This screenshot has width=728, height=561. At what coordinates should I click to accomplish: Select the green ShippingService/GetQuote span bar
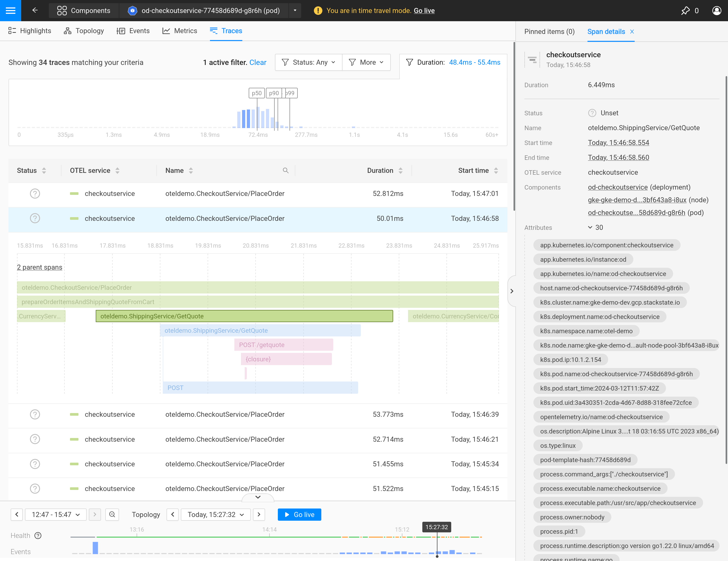coord(244,316)
